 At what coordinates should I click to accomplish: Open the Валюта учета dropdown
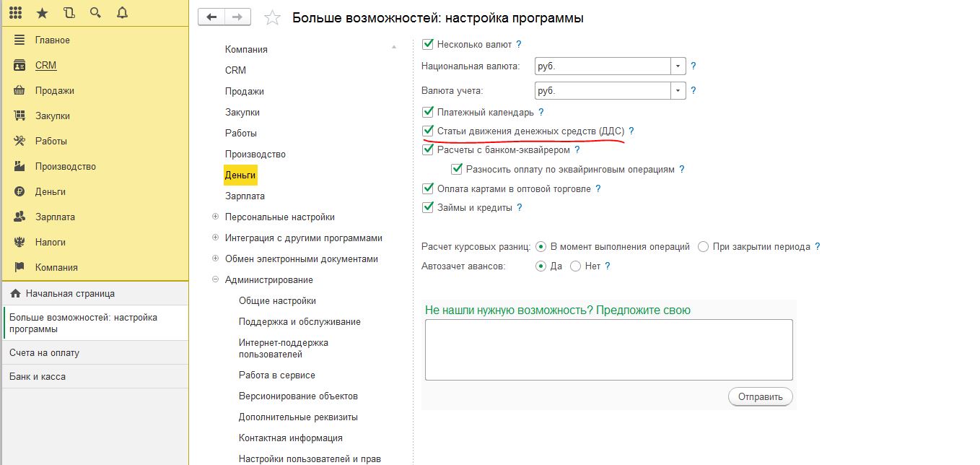coord(678,91)
